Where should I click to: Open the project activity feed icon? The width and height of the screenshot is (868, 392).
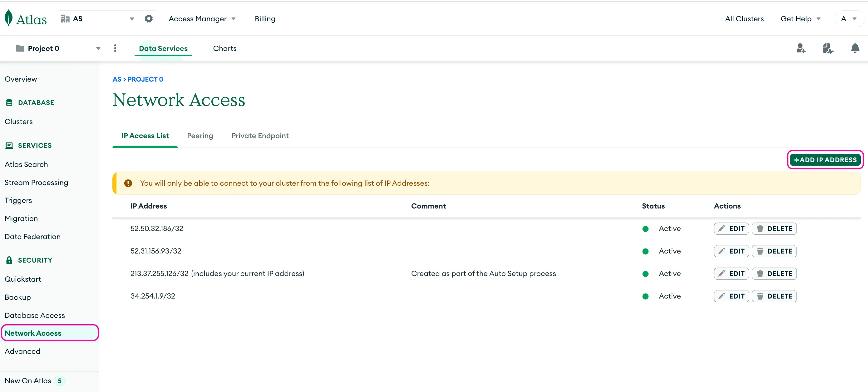point(827,48)
